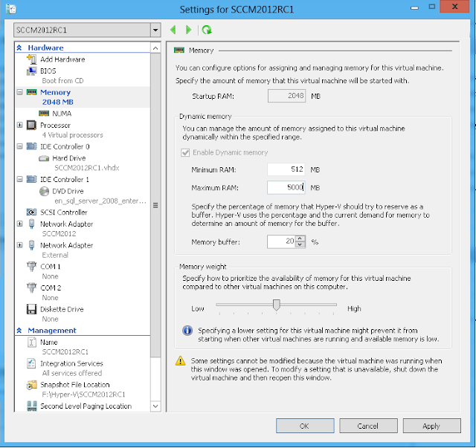Click the 2048 MB memory value

click(58, 102)
